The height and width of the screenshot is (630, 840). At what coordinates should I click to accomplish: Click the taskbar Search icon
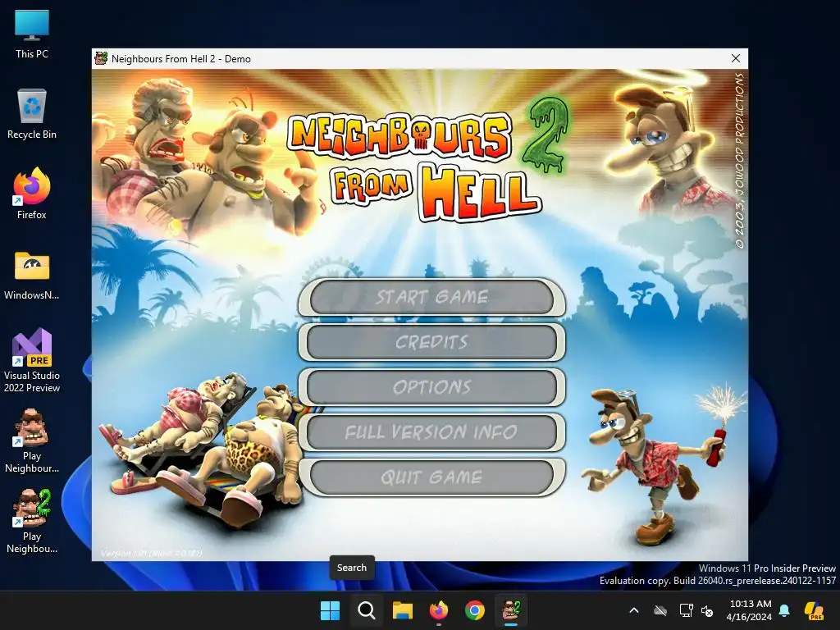click(x=367, y=610)
